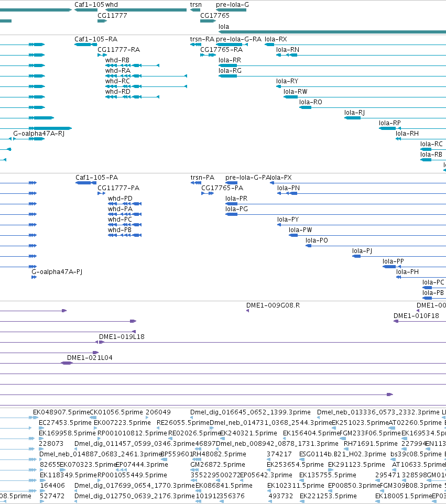This screenshot has width=446, height=504.
Task: Click the pre-lola-G gene label
Action: click(x=232, y=5)
